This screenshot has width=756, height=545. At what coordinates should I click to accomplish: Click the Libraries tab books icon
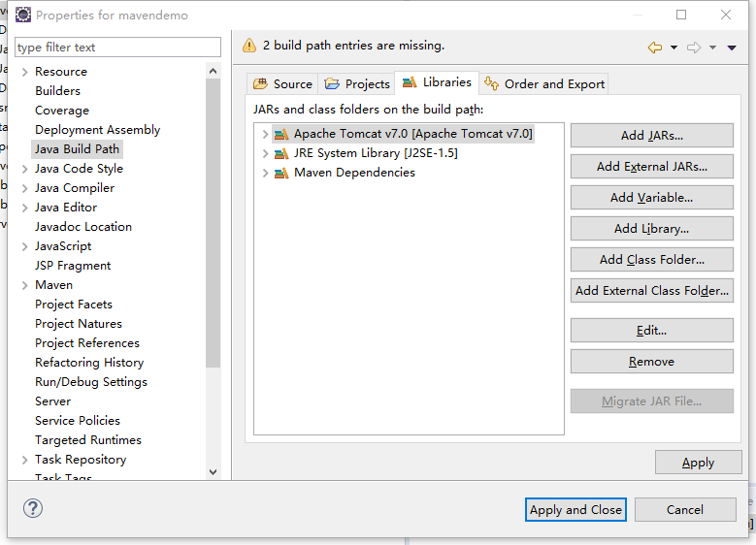[410, 82]
